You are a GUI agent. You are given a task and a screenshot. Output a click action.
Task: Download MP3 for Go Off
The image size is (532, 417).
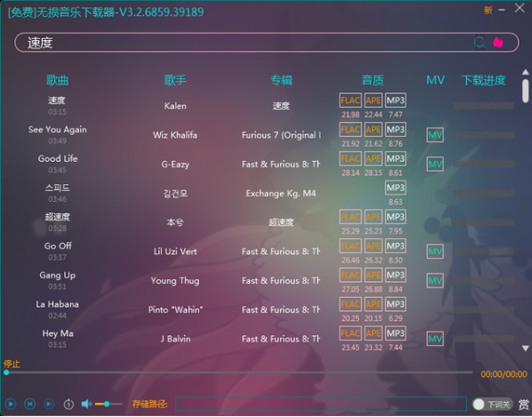395,246
